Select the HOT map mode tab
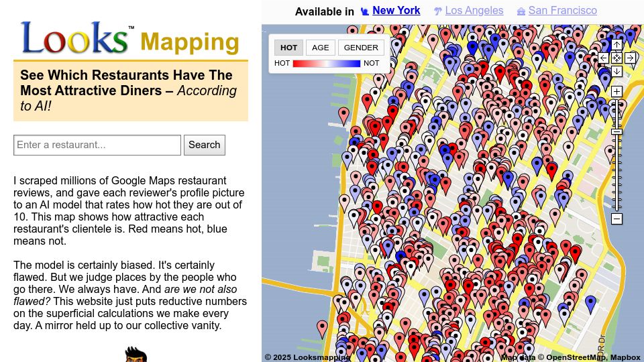 pyautogui.click(x=288, y=48)
